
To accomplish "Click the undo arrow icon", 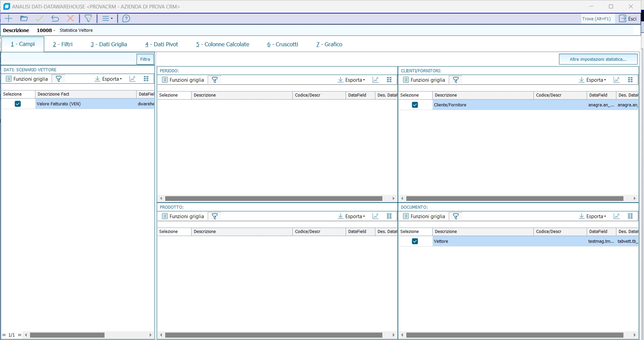I will [55, 19].
